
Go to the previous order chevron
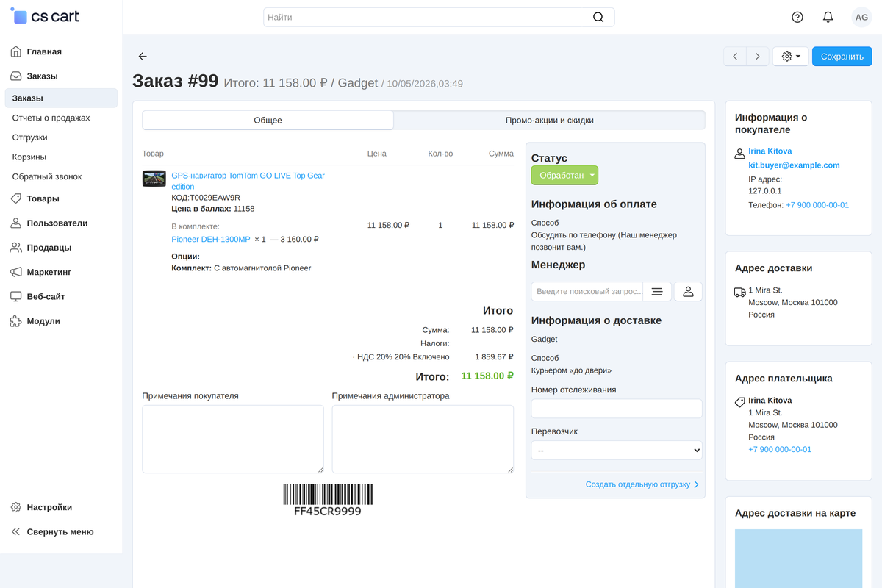tap(735, 57)
